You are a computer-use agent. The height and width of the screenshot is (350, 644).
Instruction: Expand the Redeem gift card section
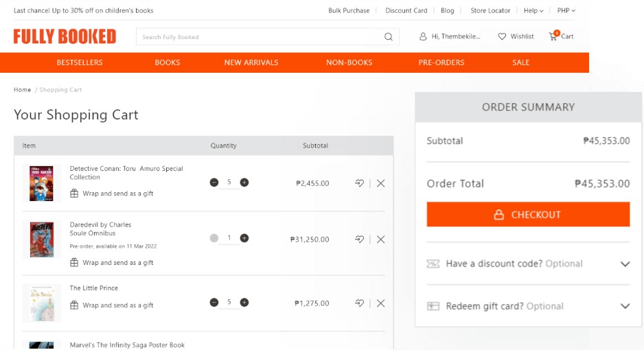(624, 307)
